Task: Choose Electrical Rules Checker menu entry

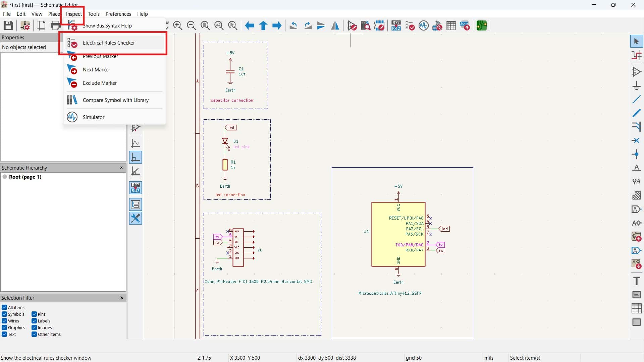Action: click(x=109, y=43)
